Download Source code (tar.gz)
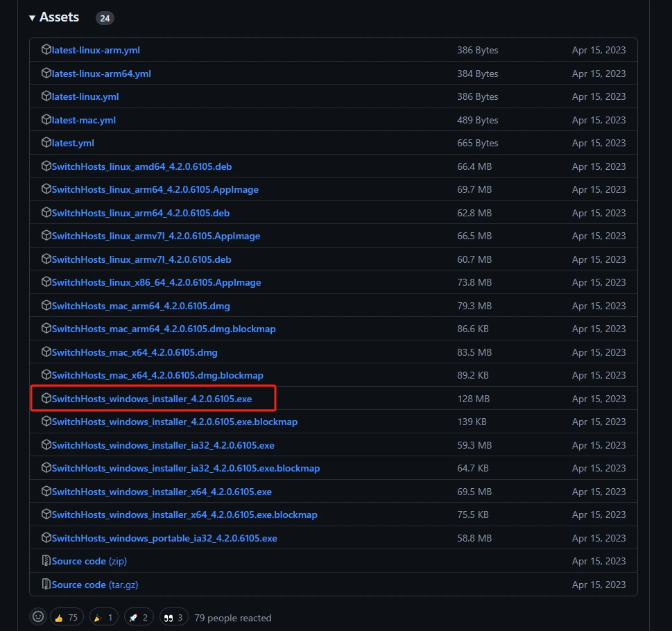The width and height of the screenshot is (672, 631). point(95,585)
